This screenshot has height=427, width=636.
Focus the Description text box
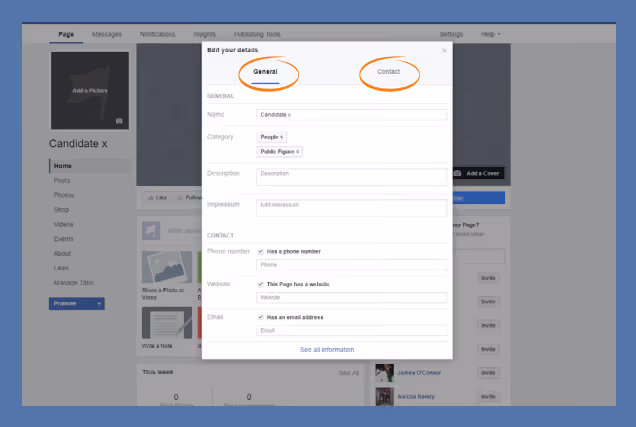pyautogui.click(x=351, y=177)
